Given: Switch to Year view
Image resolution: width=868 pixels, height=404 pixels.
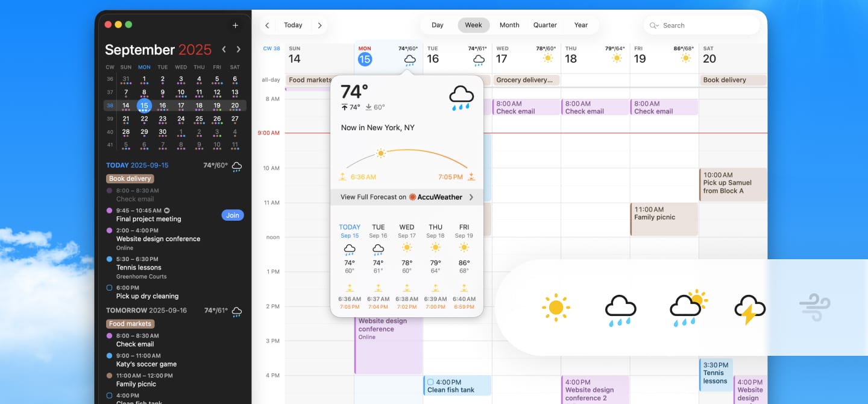Looking at the screenshot, I should pyautogui.click(x=581, y=25).
